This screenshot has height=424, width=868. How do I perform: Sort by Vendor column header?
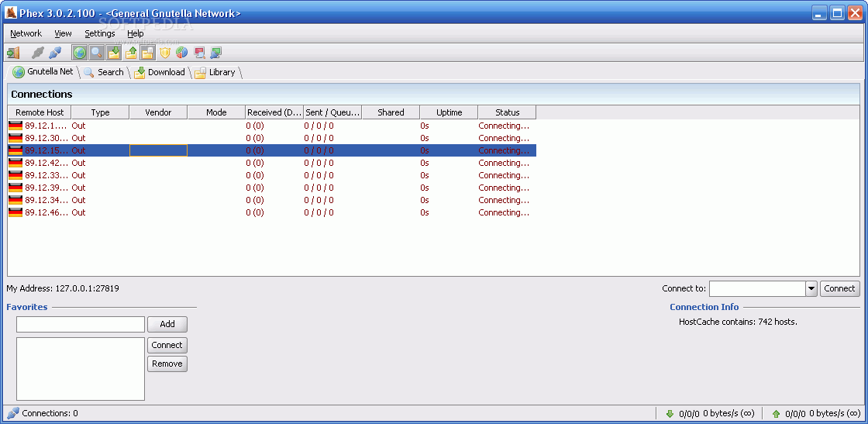[x=158, y=112]
